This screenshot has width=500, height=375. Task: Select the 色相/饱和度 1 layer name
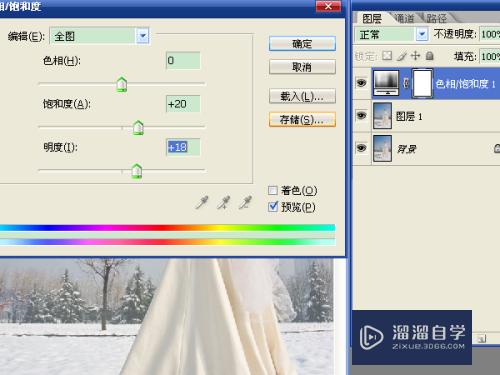pos(465,84)
